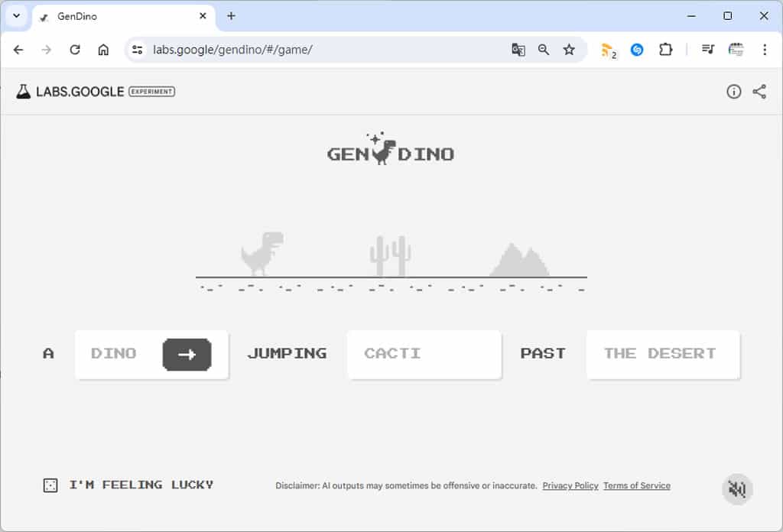This screenshot has height=532, width=783.
Task: Reload the GenDino page
Action: [75, 50]
